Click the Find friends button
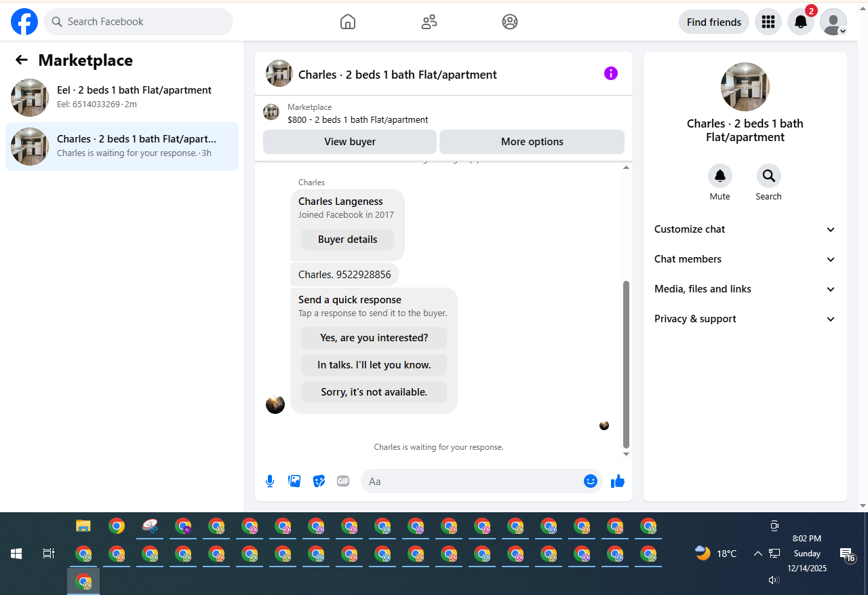Screen dimensions: 868x595 [714, 22]
